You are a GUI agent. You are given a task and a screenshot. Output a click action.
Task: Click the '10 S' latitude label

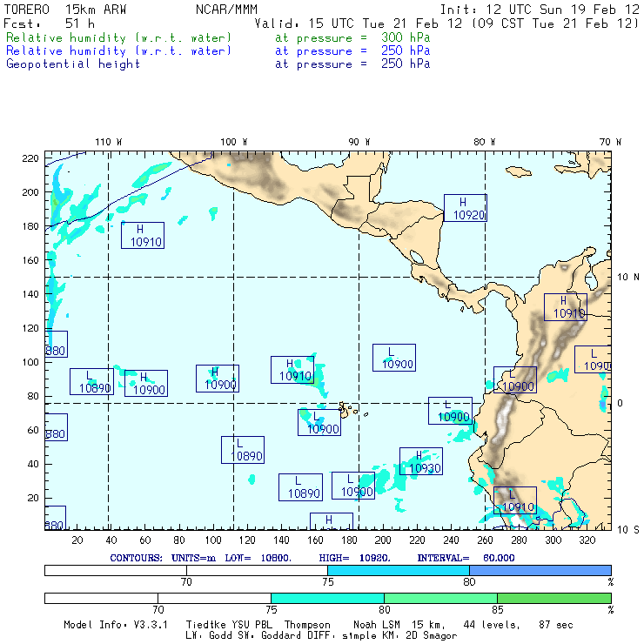(x=628, y=530)
